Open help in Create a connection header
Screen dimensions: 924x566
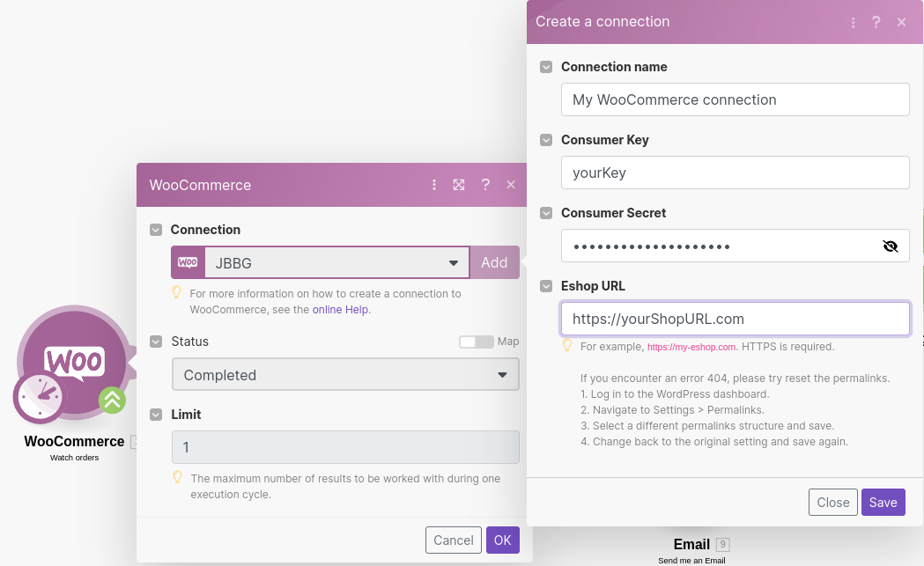(x=876, y=22)
